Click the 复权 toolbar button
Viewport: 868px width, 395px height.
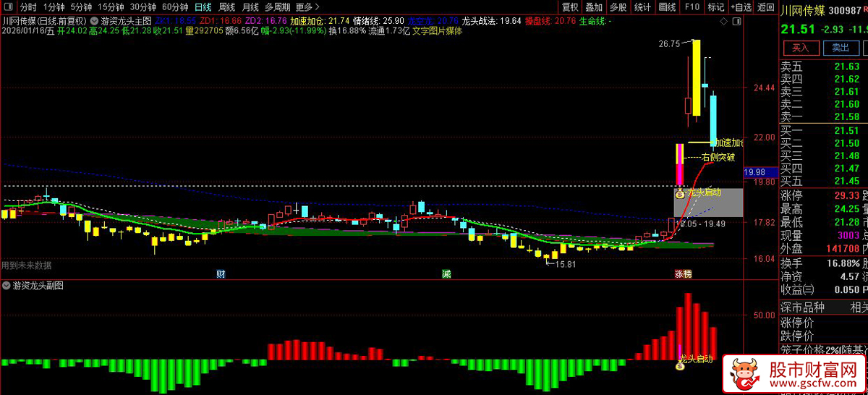(570, 7)
